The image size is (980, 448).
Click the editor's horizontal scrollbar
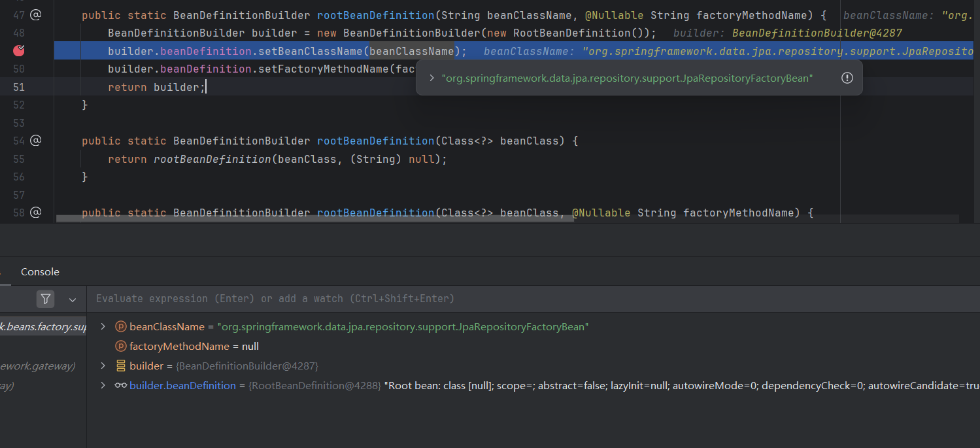pyautogui.click(x=314, y=218)
